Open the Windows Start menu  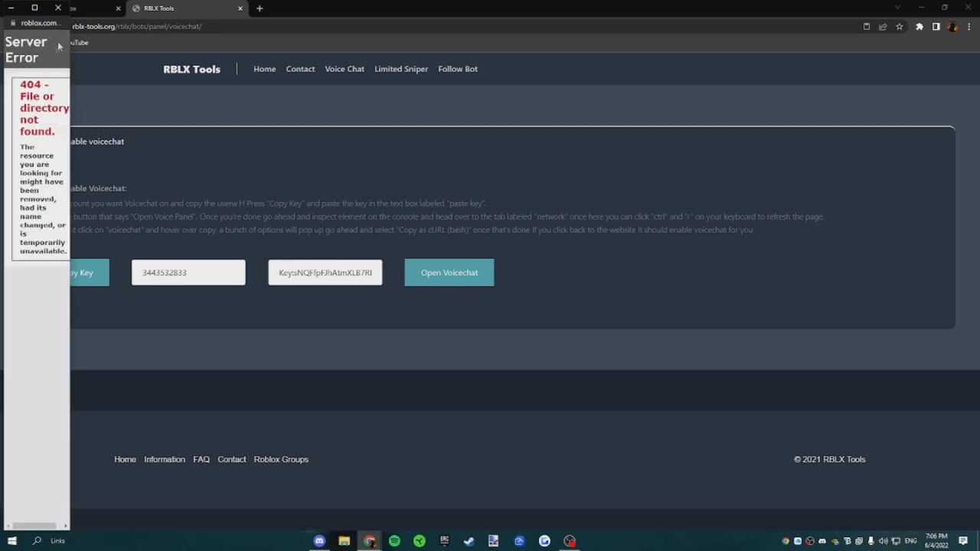pos(11,541)
